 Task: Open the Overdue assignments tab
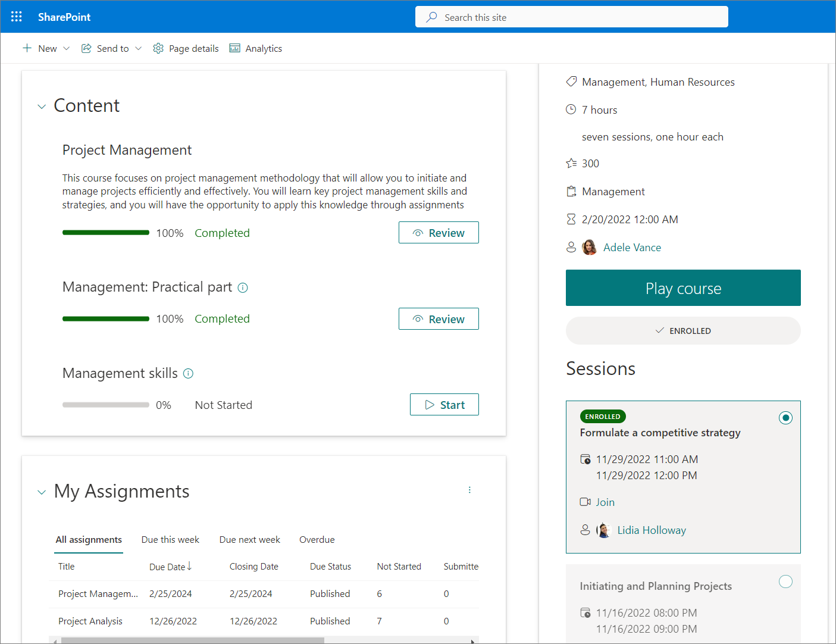click(317, 540)
